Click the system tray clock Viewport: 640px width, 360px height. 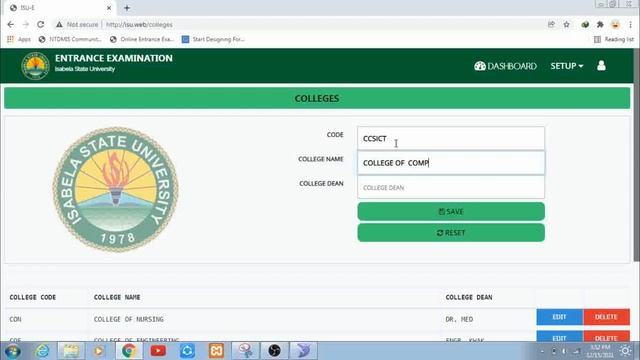click(x=600, y=351)
